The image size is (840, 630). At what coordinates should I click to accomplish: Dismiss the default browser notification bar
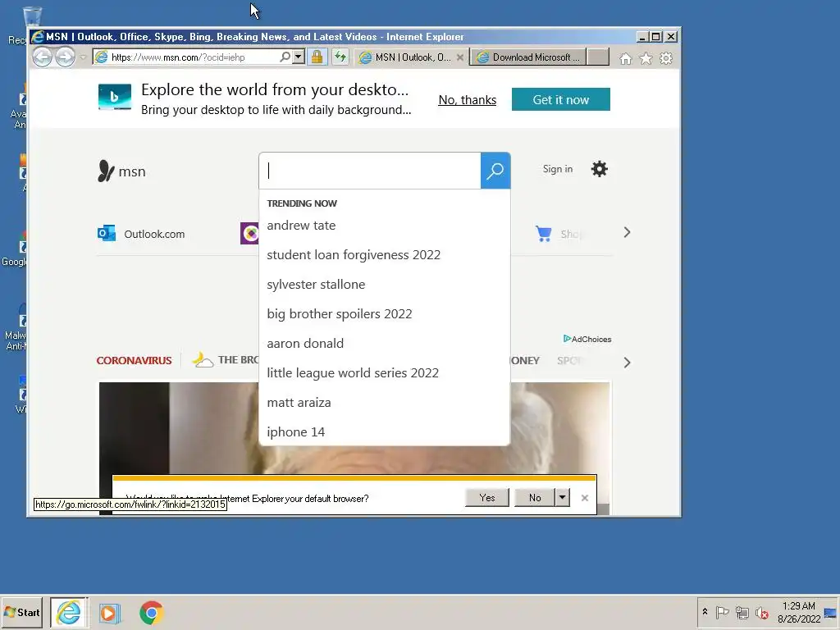(x=584, y=498)
